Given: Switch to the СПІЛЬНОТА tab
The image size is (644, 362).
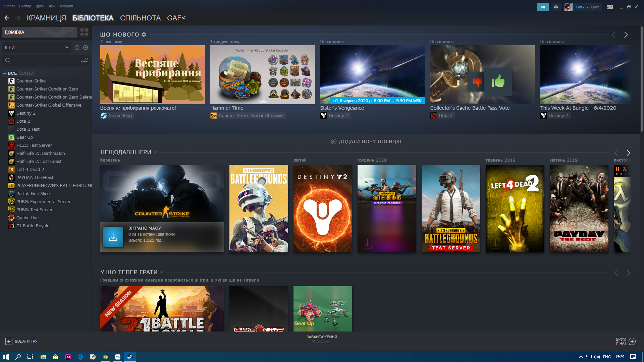Looking at the screenshot, I should coord(140,18).
